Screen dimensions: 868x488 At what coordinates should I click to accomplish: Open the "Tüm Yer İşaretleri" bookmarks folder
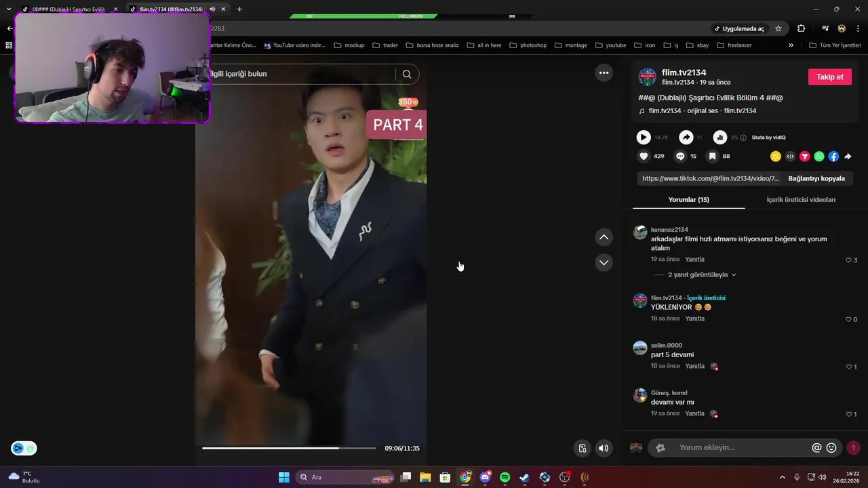point(835,45)
